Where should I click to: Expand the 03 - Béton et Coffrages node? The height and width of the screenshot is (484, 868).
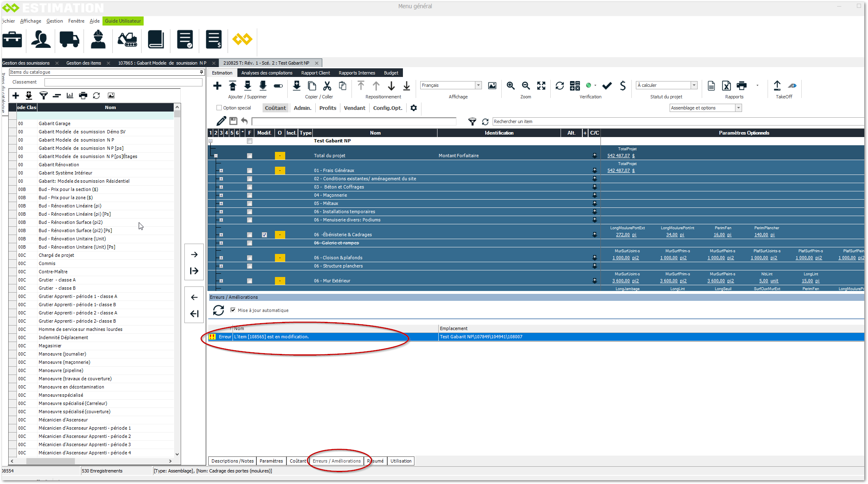(221, 187)
